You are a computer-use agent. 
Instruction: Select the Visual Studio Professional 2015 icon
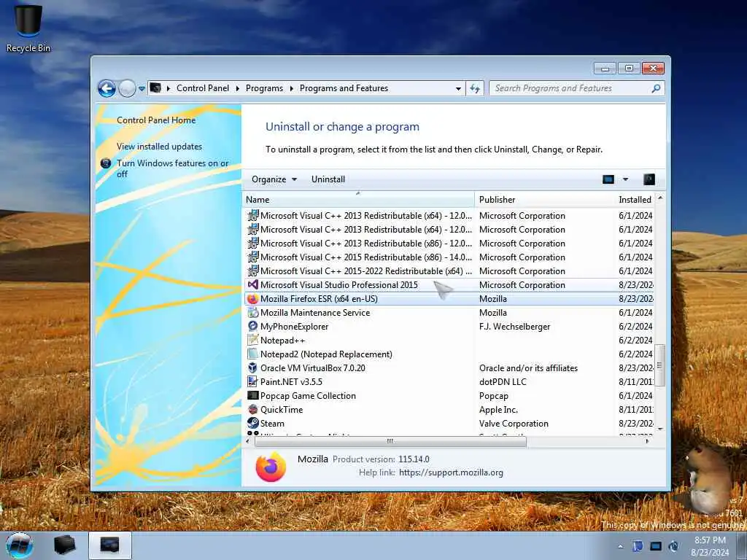point(253,285)
